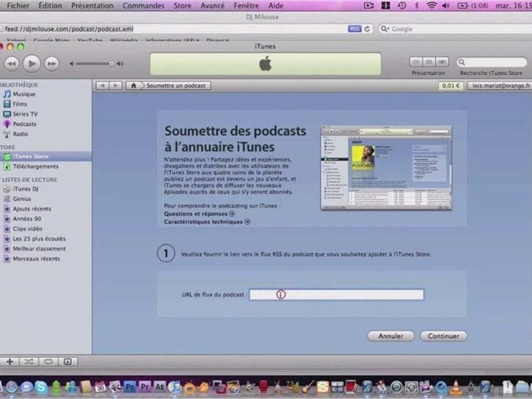The image size is (532, 399).
Task: Click the RSS badge in Safari address bar
Action: pos(355,29)
